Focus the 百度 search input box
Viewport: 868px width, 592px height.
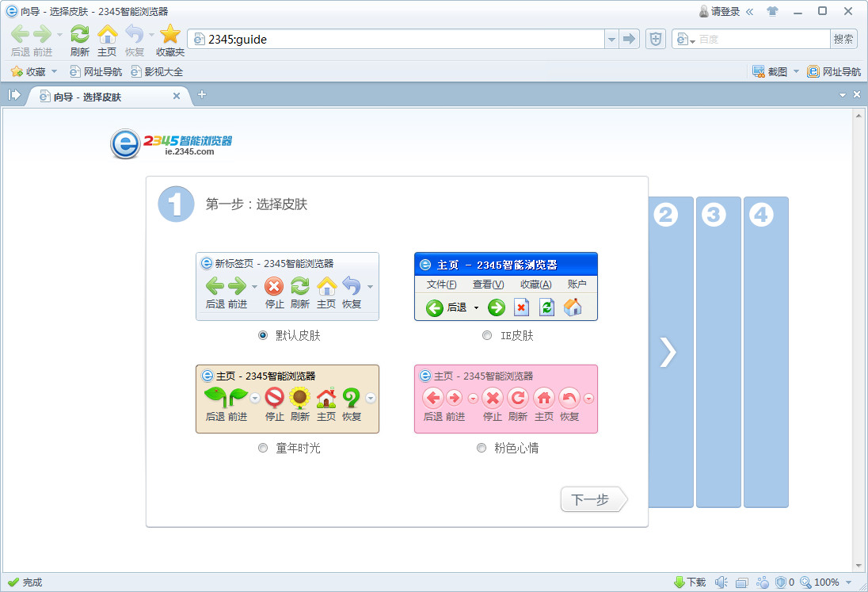coord(763,40)
